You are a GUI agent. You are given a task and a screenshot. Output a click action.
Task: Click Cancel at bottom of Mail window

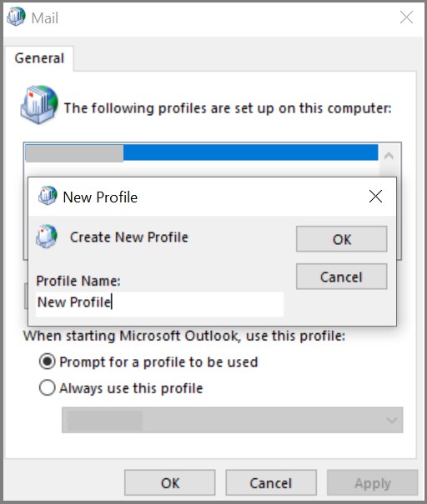(271, 483)
